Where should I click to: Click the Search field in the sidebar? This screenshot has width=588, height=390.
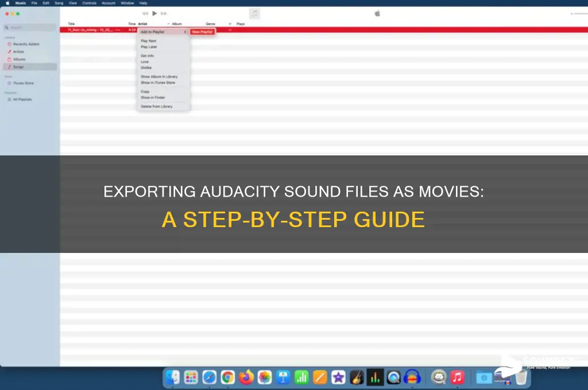30,28
